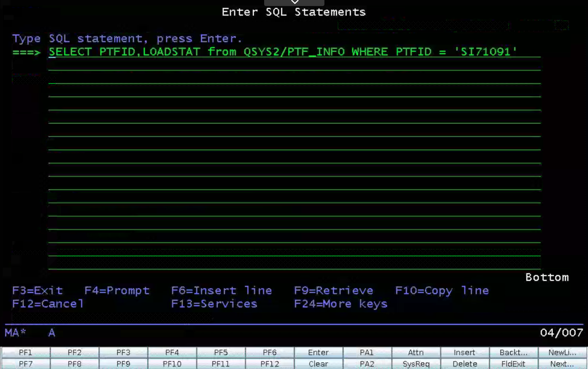
Task: Click the Enter SQL Statements title
Action: 294,12
